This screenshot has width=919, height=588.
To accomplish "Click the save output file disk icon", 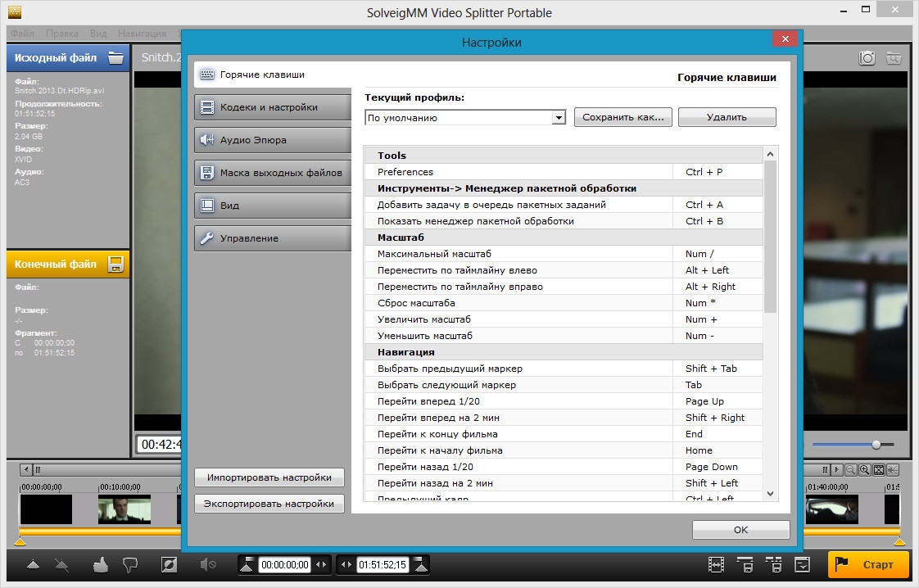I will point(116,265).
